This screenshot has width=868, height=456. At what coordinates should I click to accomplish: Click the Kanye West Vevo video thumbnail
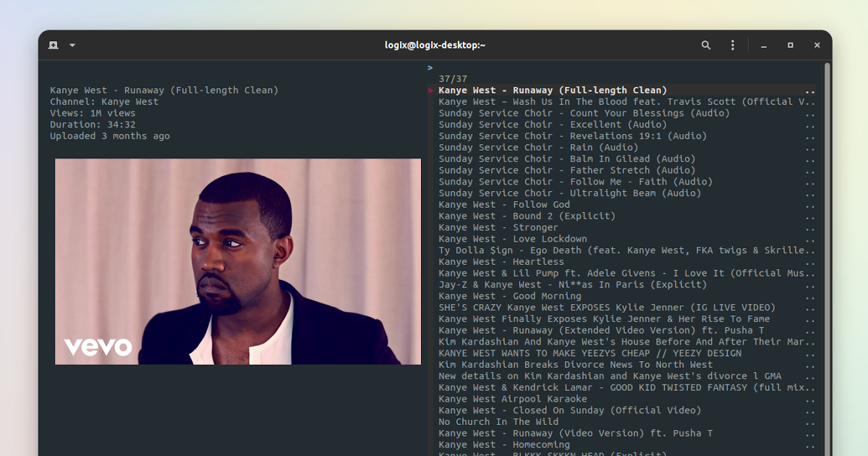tap(238, 261)
